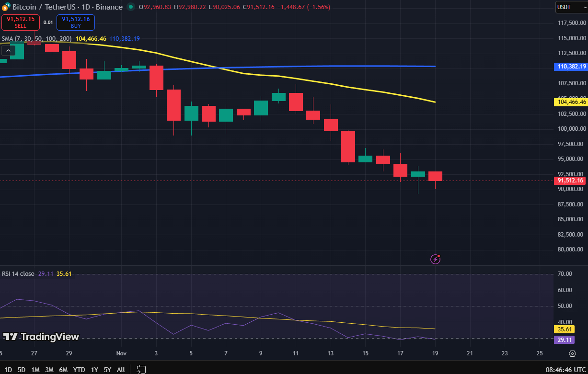Click the current price label 91,512.16 on scale
Image resolution: width=588 pixels, height=374 pixels.
570,181
